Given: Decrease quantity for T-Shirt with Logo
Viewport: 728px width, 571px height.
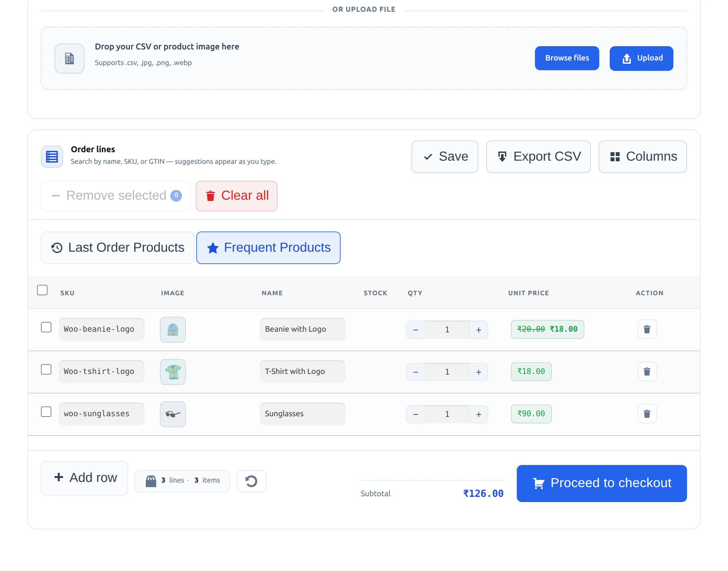Looking at the screenshot, I should [x=415, y=372].
